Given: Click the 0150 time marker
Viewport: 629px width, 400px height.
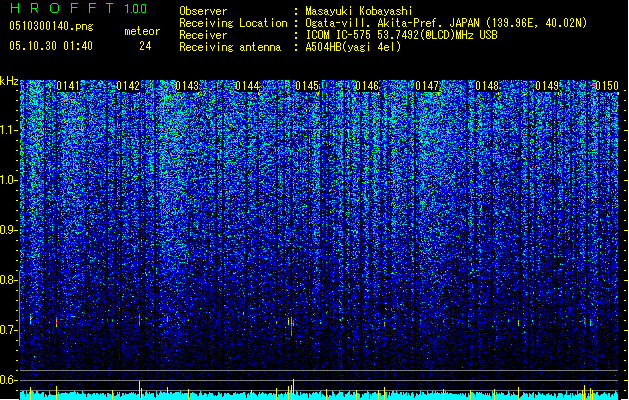Looking at the screenshot, I should pyautogui.click(x=607, y=86).
